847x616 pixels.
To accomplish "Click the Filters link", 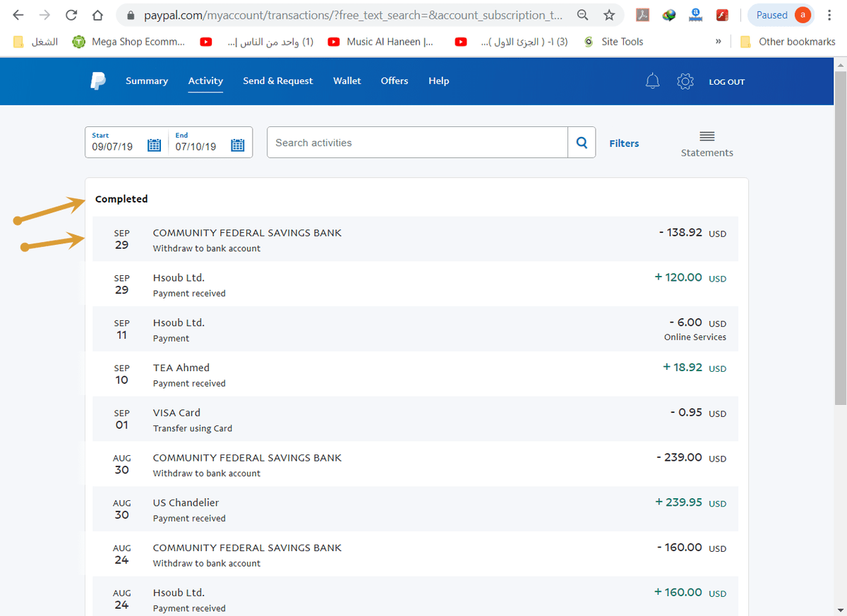I will click(x=624, y=143).
